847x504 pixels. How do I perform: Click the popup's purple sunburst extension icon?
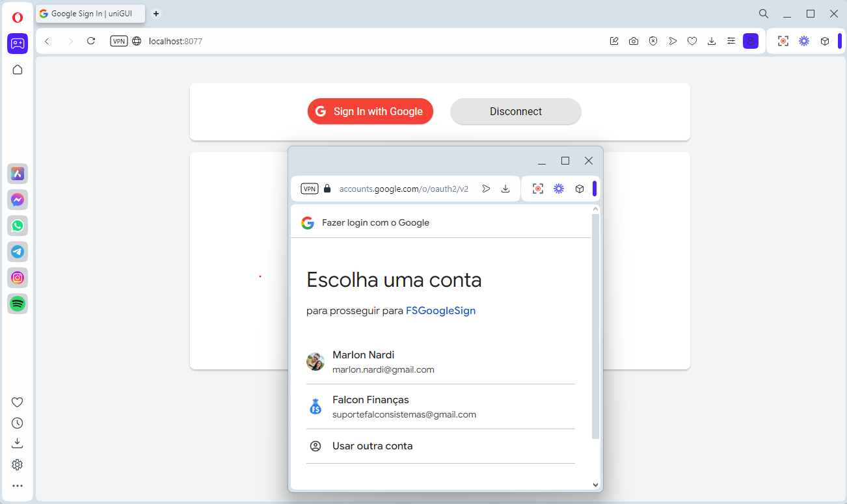[559, 189]
